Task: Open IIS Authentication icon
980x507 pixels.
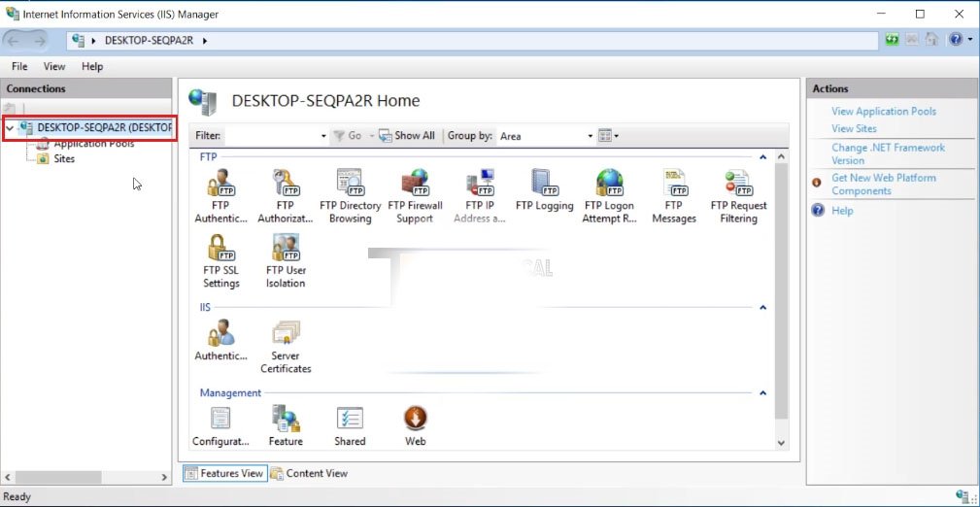Action: [220, 340]
